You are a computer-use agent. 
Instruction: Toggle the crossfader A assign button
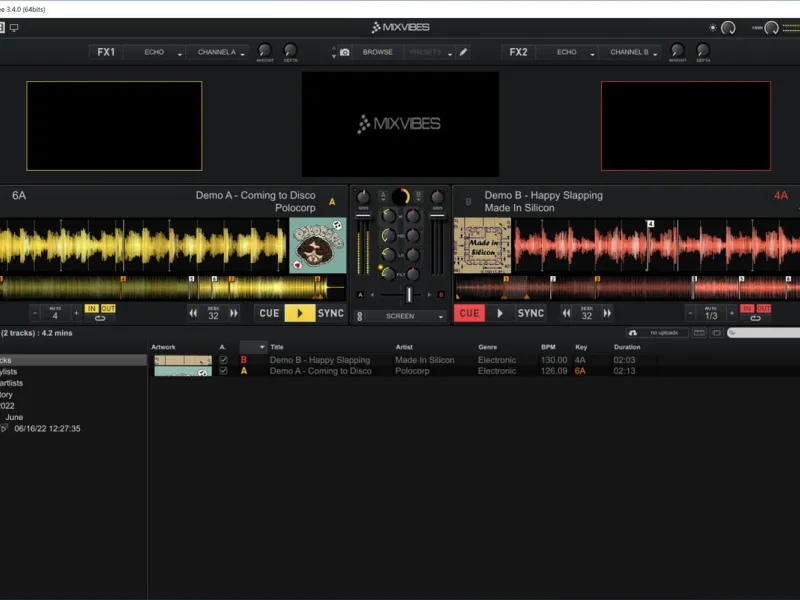click(361, 295)
